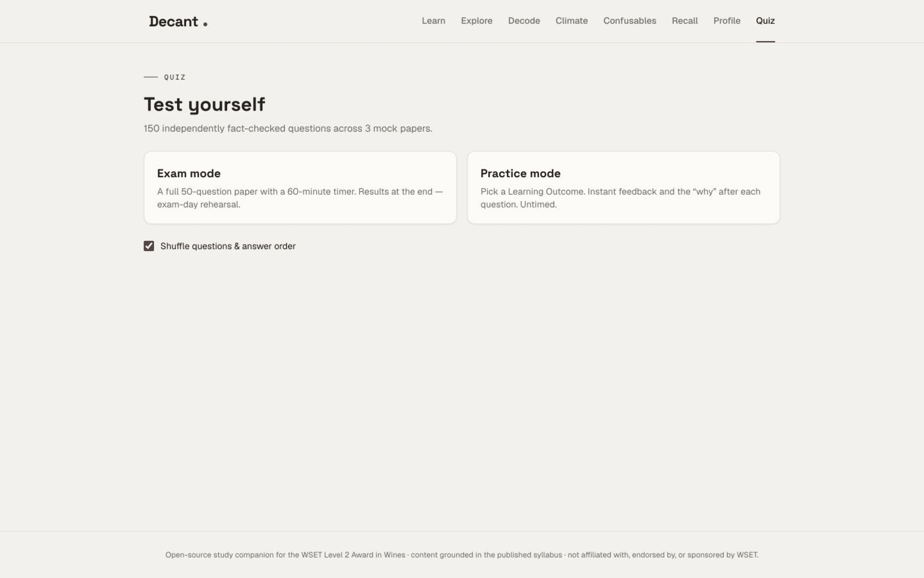The height and width of the screenshot is (578, 924).
Task: Start Exam mode card
Action: click(x=300, y=187)
